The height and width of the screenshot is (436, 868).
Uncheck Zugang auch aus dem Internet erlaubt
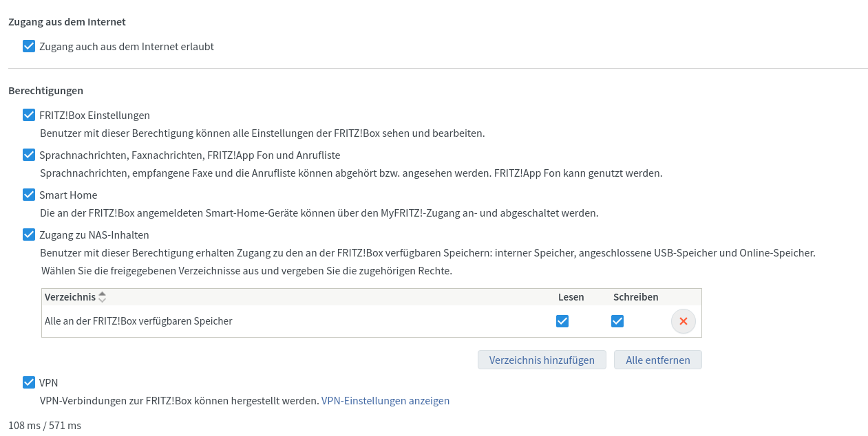tap(29, 46)
